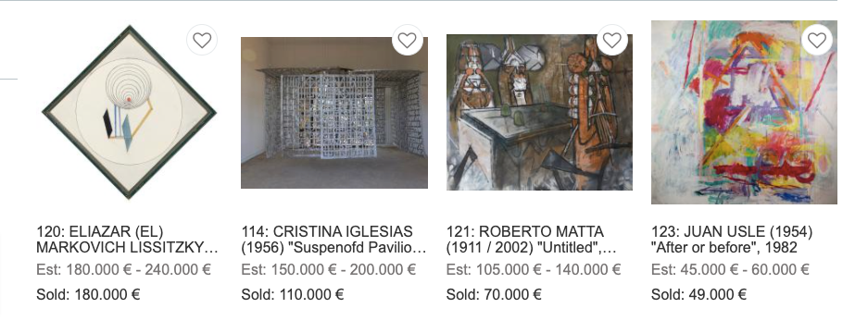This screenshot has width=868, height=333.
Task: Open 123: Juan Usle "After or before" link
Action: coord(732,240)
